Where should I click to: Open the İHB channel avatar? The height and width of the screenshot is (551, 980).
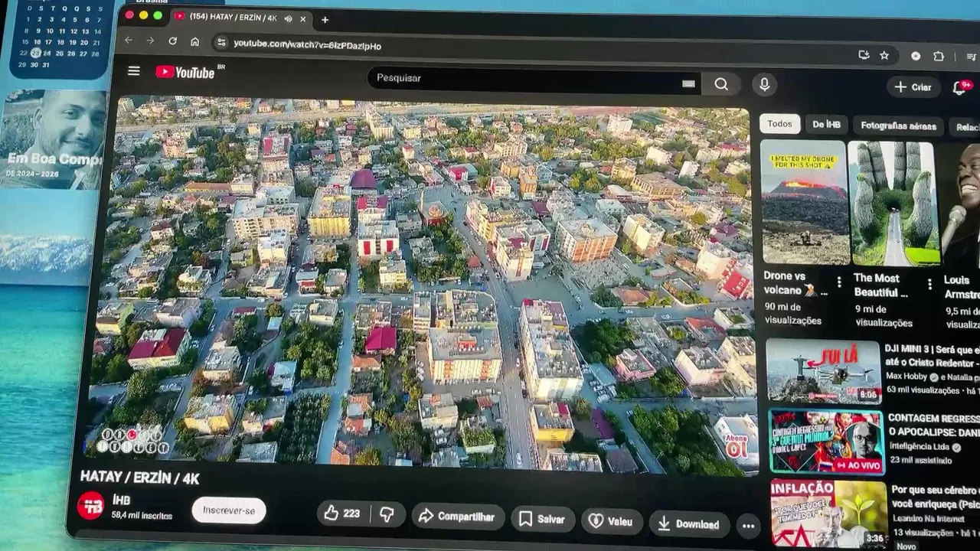tap(90, 505)
